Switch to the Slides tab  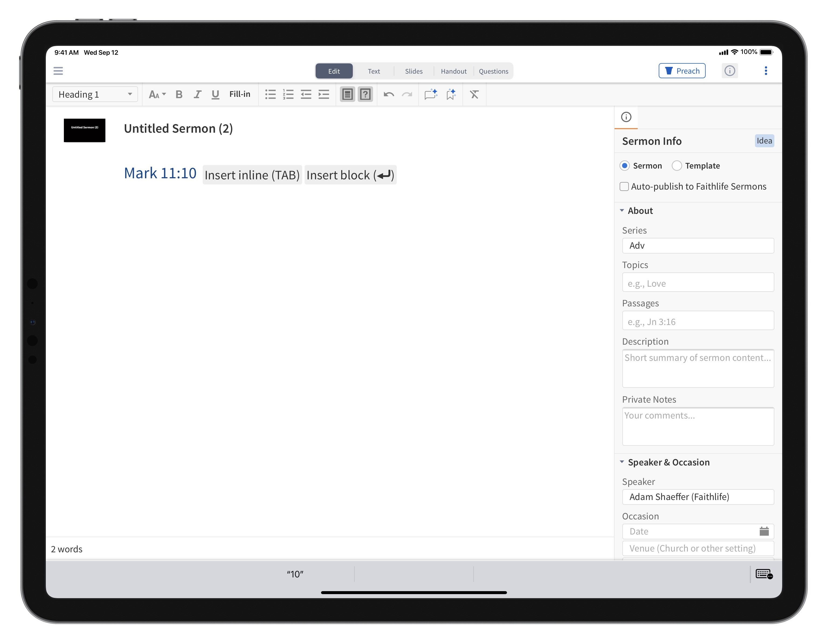point(414,71)
